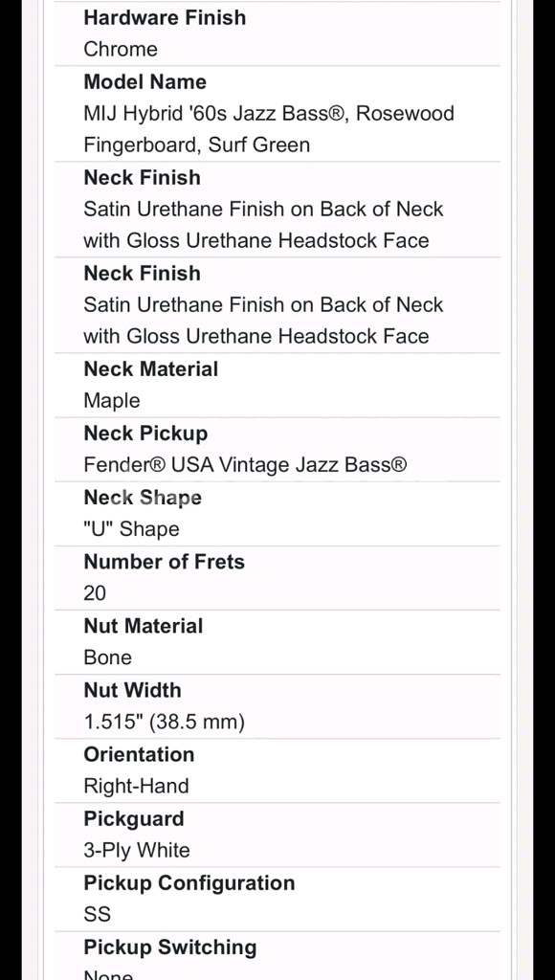Select the Neck Pickup heading
Viewport: 555px width, 980px height.
click(145, 434)
